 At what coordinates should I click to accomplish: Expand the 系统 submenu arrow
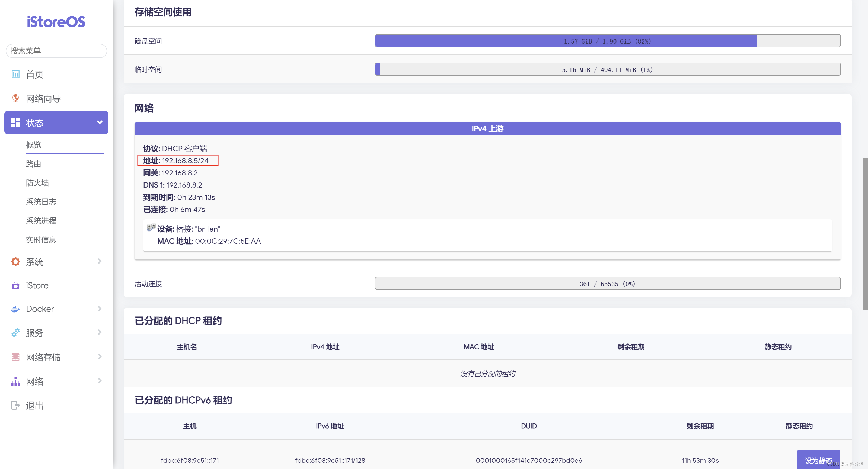(99, 261)
